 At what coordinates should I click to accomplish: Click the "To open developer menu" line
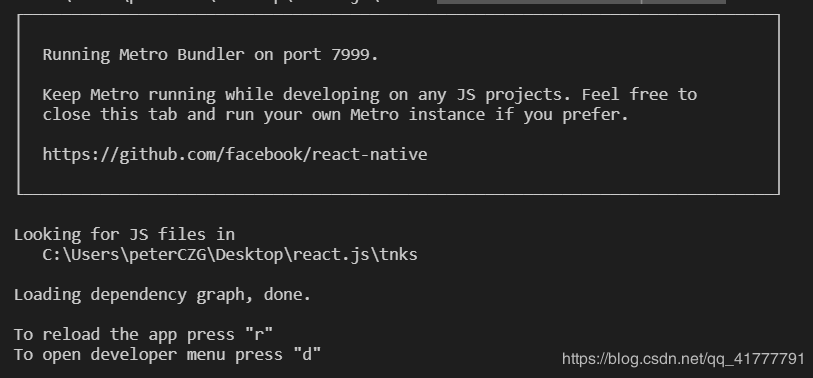(x=167, y=355)
